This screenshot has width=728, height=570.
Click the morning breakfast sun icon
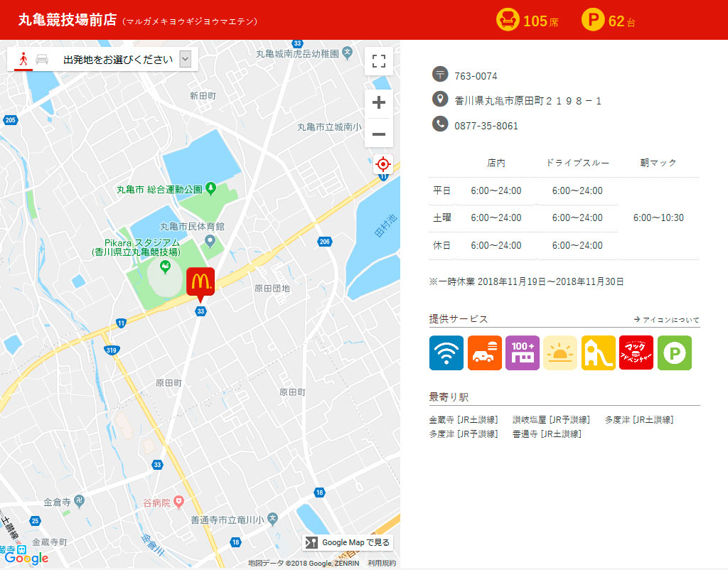pos(560,353)
